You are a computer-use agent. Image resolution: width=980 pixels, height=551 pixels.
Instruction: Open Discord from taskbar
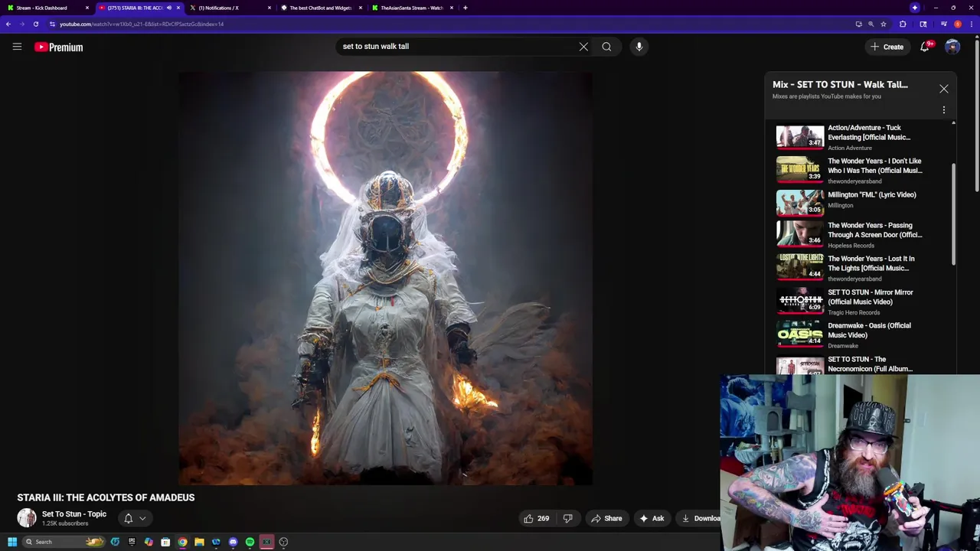[233, 542]
